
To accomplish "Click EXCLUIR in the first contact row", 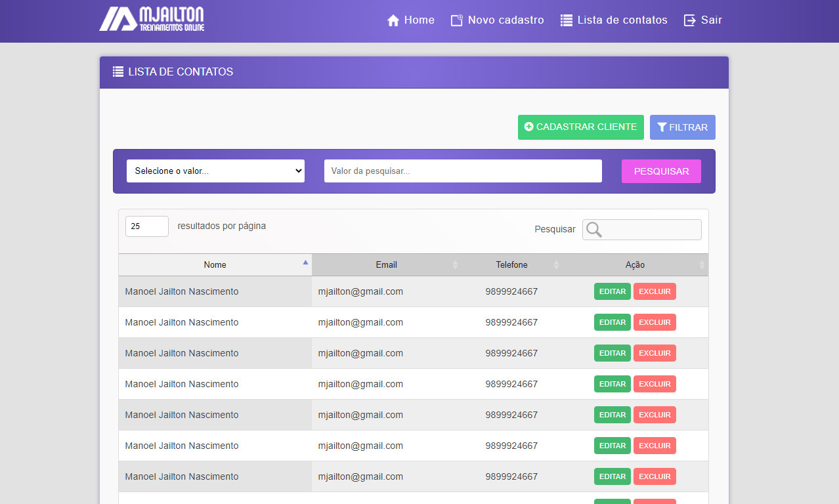I will tap(655, 291).
